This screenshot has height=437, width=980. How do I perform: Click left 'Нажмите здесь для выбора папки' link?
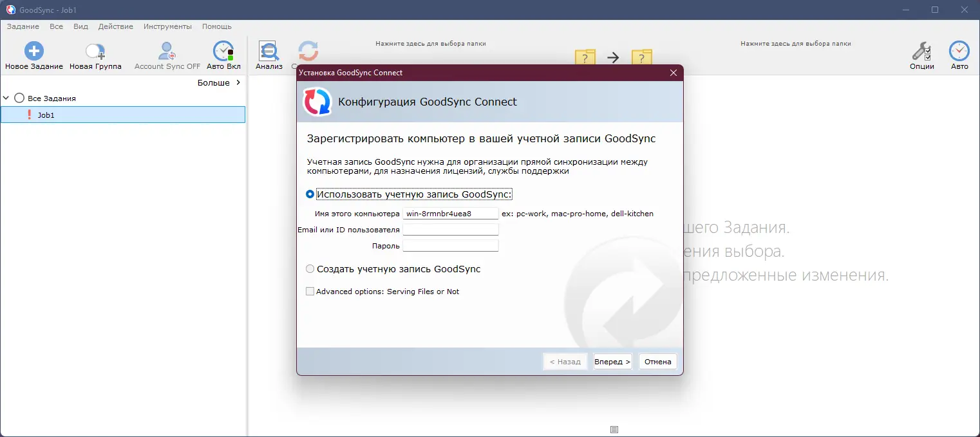[x=431, y=44]
